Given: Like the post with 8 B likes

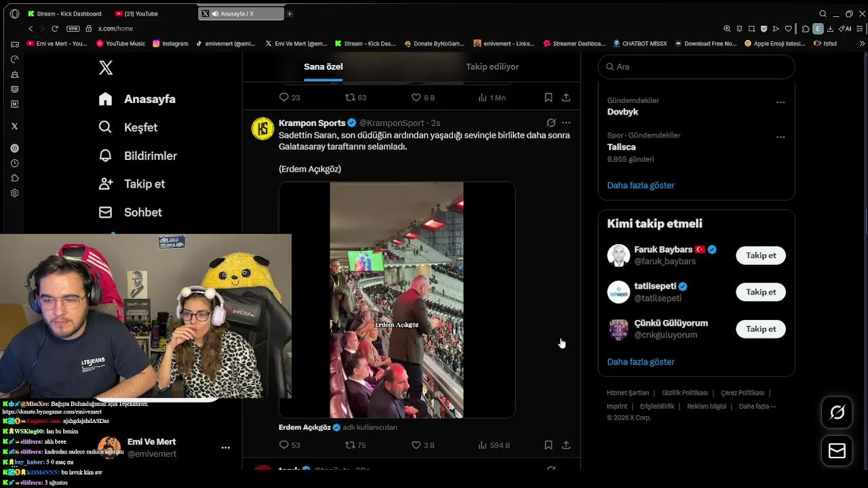Looking at the screenshot, I should [x=423, y=98].
